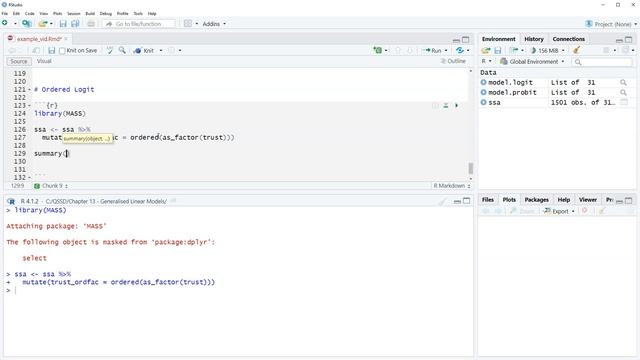640x360 pixels.
Task: Click the Run button
Action: 433,51
